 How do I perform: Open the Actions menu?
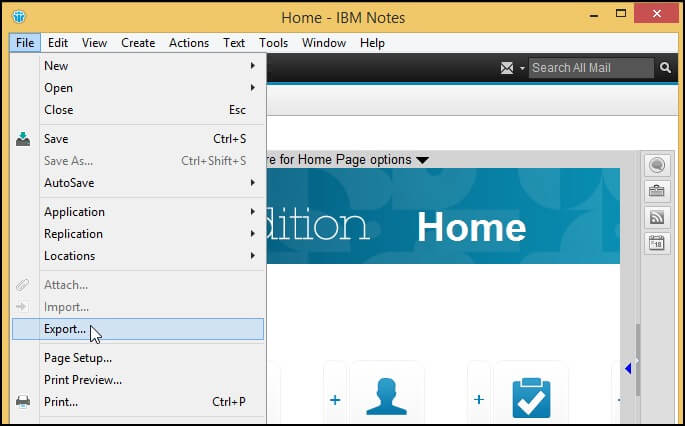pos(189,43)
